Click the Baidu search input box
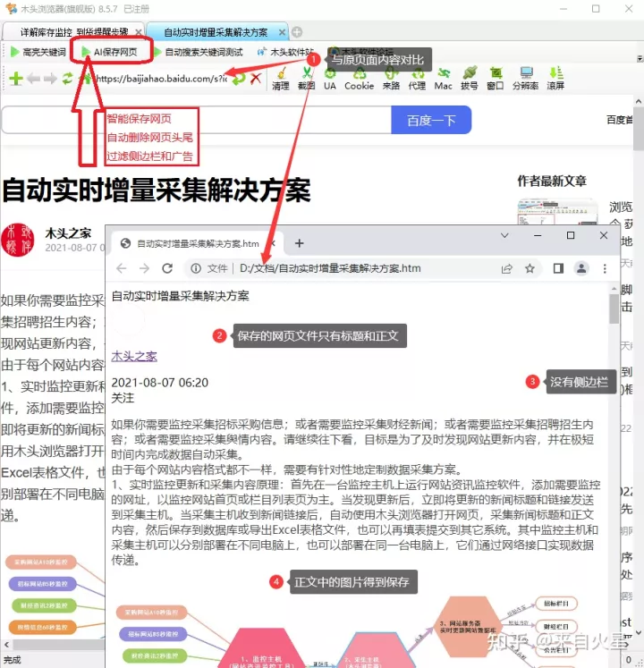The height and width of the screenshot is (668, 644). pyautogui.click(x=197, y=120)
